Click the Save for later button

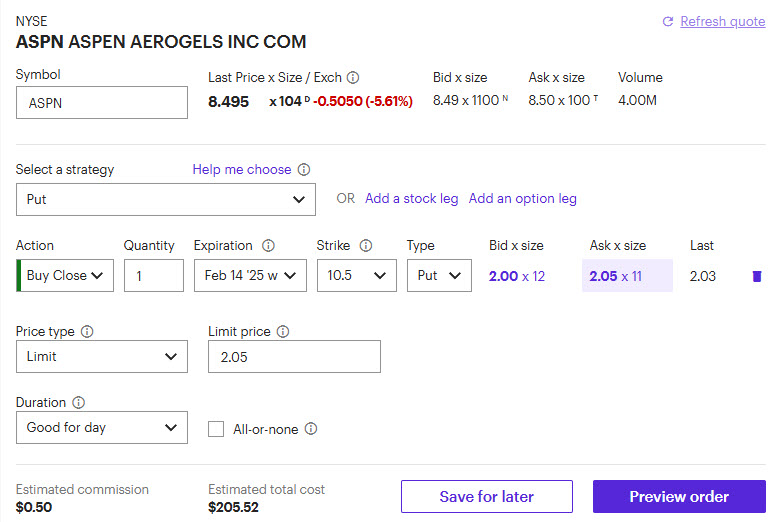pyautogui.click(x=487, y=497)
